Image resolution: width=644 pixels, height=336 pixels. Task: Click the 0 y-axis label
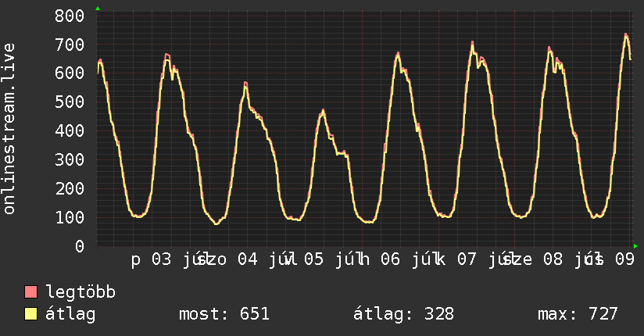80,246
